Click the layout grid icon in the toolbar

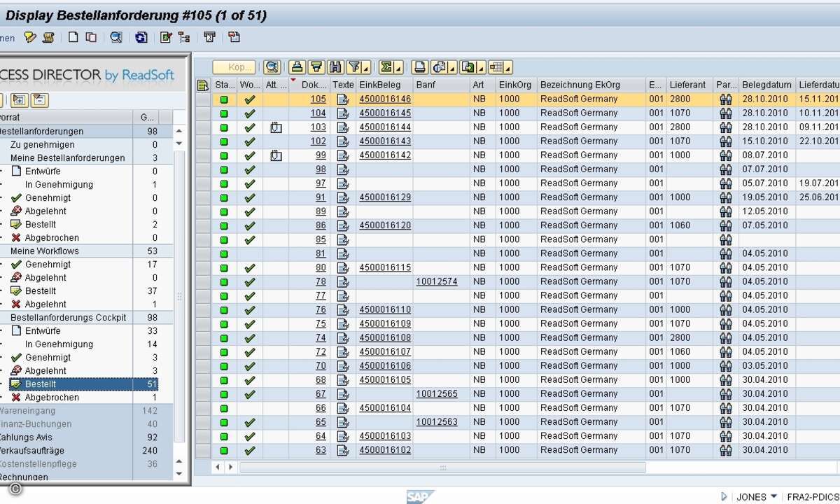click(x=496, y=67)
